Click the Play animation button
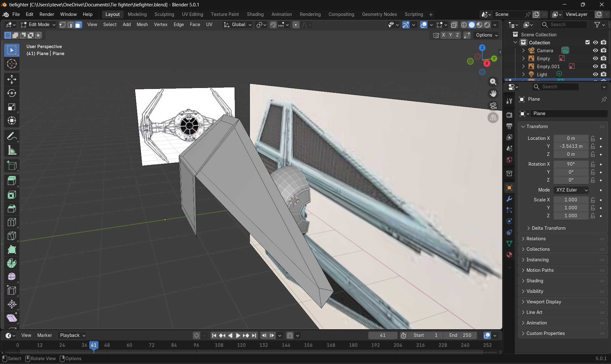Viewport: 611px width, 364px height. 238,335
